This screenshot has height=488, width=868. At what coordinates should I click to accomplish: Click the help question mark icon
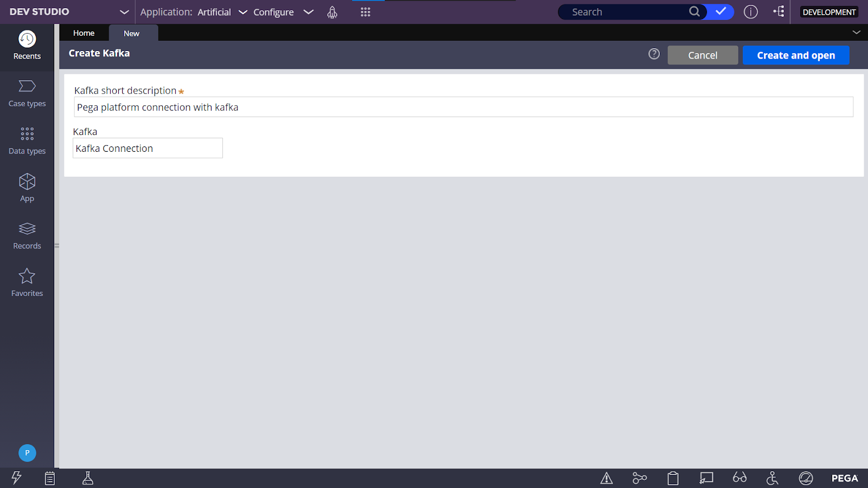(654, 54)
